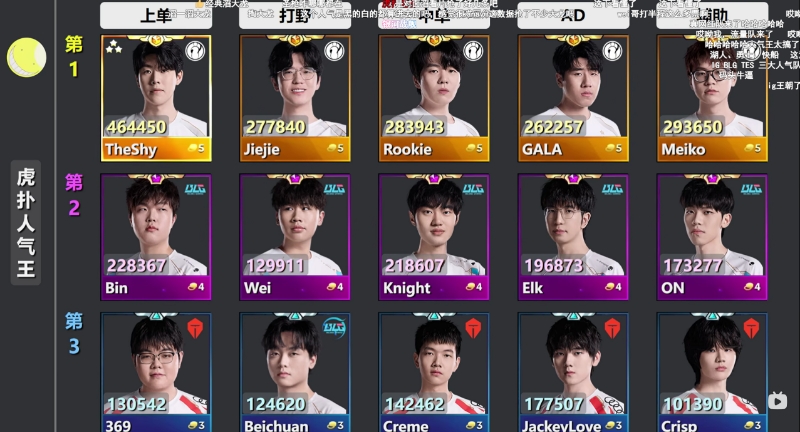Select the 上单 column header

(x=156, y=16)
